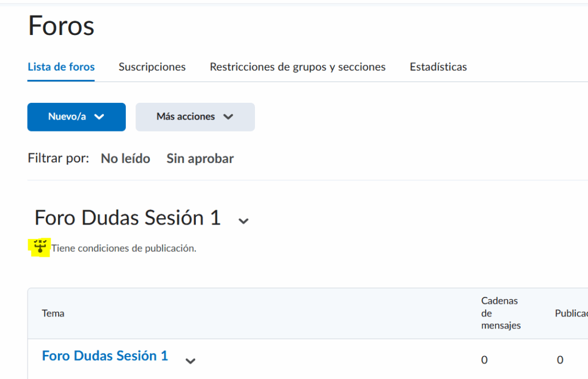Select the Estadísticas tab

coord(438,67)
